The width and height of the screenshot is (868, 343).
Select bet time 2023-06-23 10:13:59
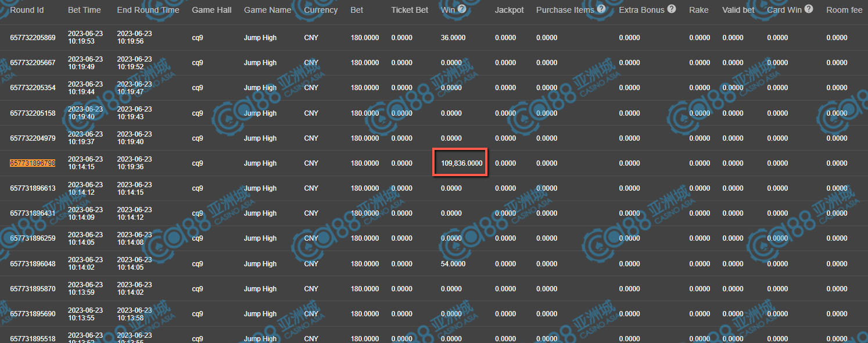[x=85, y=289]
